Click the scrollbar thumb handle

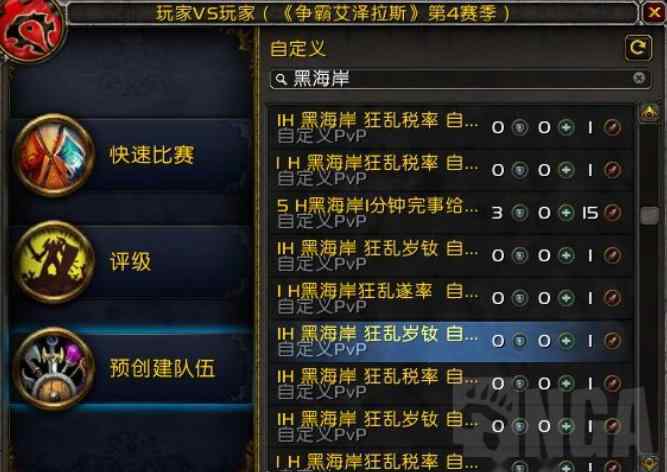click(649, 215)
